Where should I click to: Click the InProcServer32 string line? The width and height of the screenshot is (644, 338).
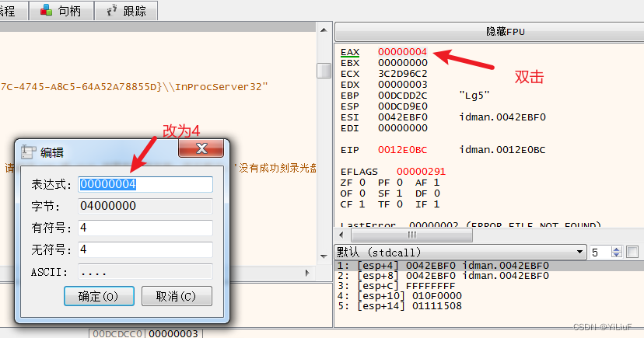(134, 87)
